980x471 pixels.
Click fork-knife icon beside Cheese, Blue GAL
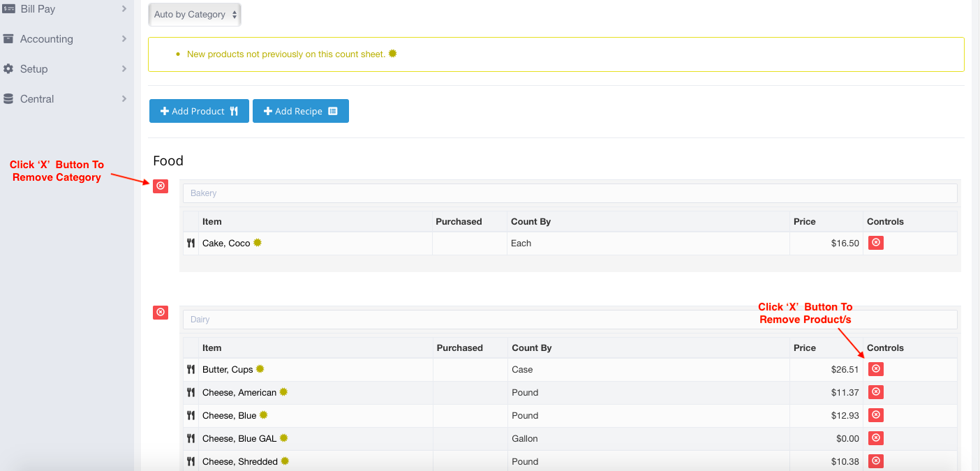pyautogui.click(x=191, y=438)
